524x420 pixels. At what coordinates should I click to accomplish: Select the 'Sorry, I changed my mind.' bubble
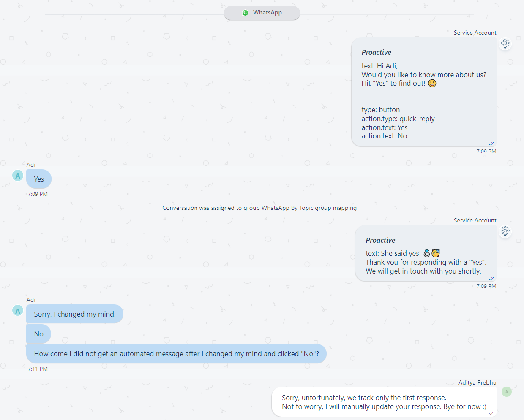75,314
